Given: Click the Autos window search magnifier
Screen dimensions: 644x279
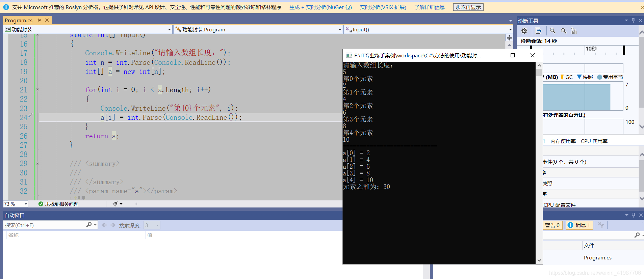Looking at the screenshot, I should click(89, 225).
